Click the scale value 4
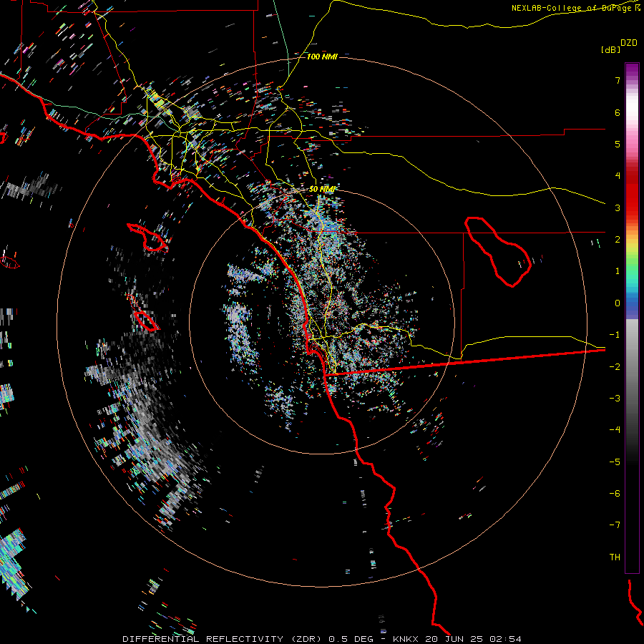This screenshot has height=644, width=644. tap(618, 176)
